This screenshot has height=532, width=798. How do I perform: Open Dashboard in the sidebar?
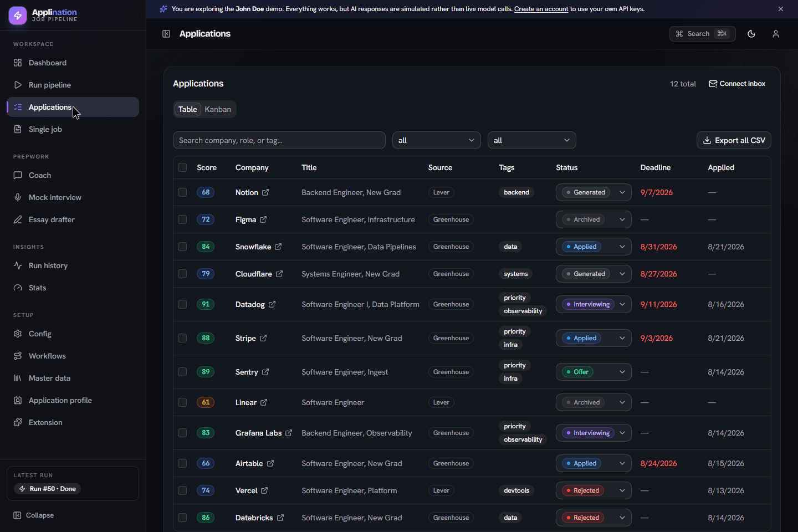point(73,63)
